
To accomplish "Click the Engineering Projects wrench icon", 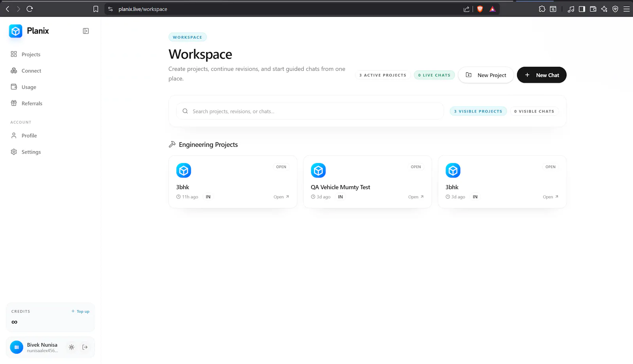I will [x=172, y=144].
